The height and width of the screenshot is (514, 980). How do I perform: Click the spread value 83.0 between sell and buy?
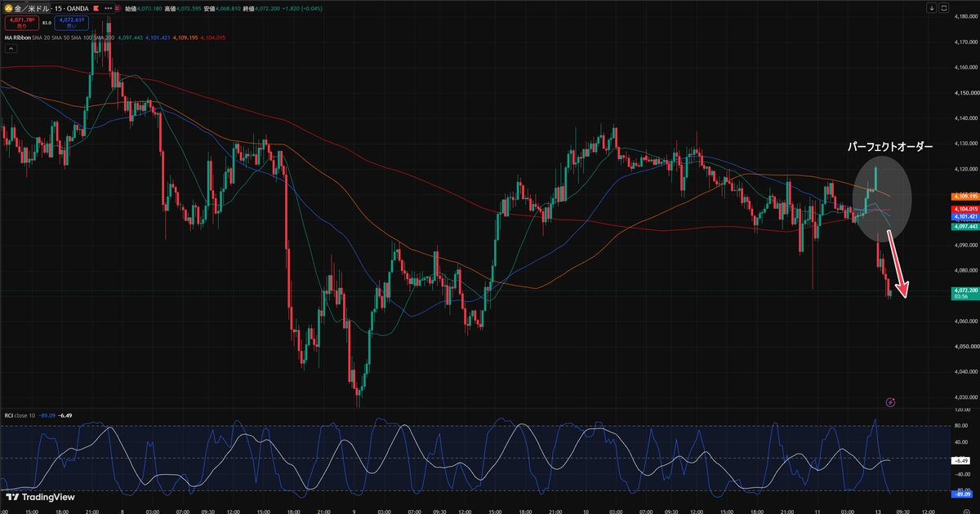tap(47, 23)
